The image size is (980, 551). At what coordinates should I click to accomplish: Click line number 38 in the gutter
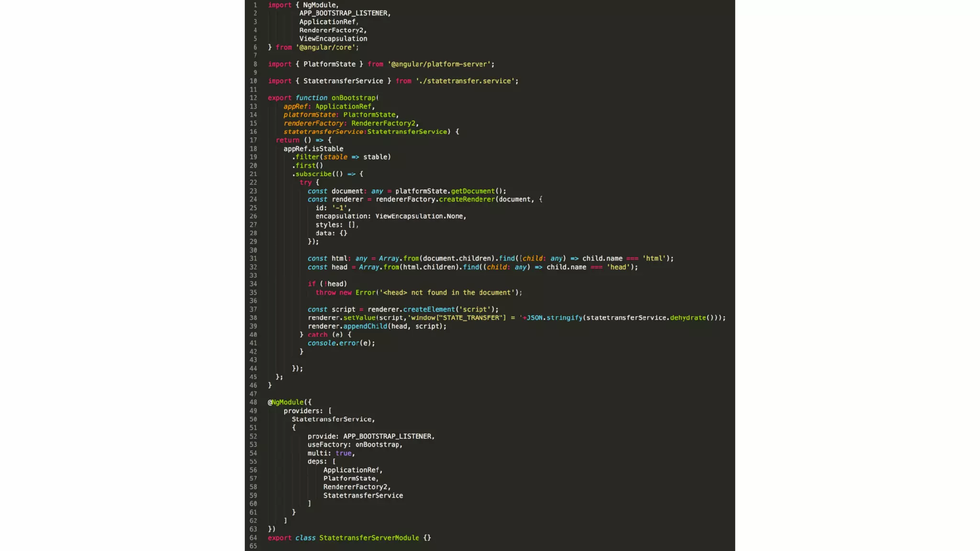(253, 318)
